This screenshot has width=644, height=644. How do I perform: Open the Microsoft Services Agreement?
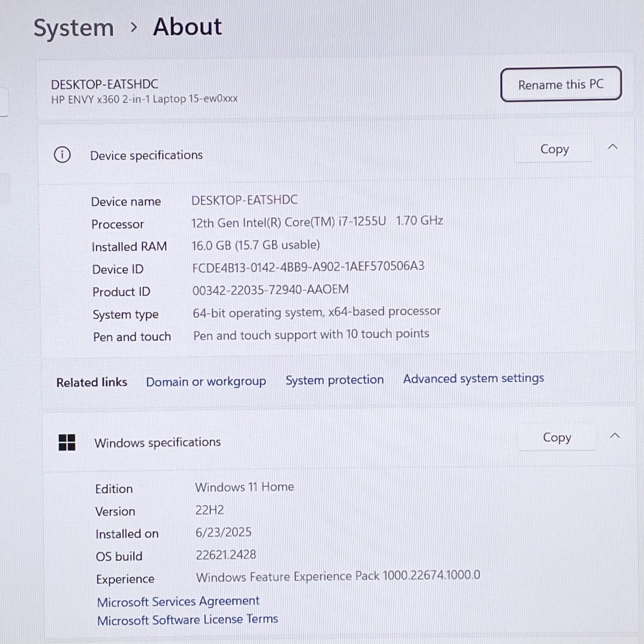pyautogui.click(x=178, y=601)
